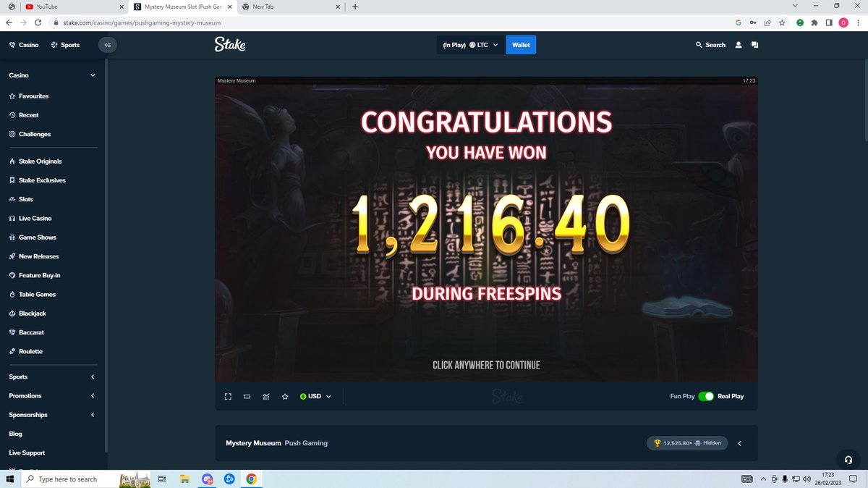
Task: Switch to the New Tab browser tab
Action: tap(289, 7)
